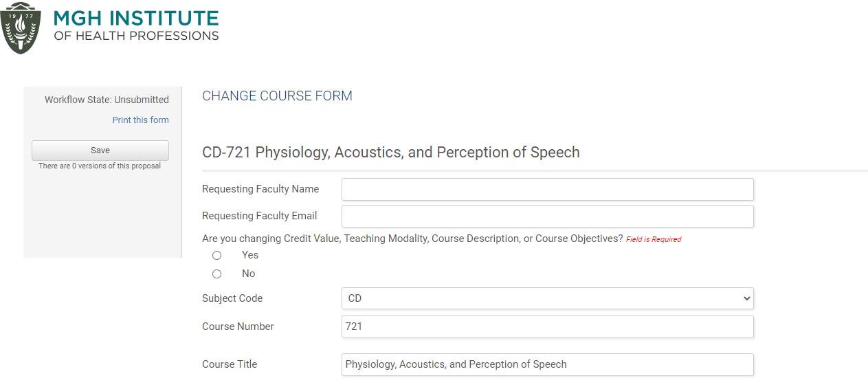Click the Course Number input field

click(546, 327)
